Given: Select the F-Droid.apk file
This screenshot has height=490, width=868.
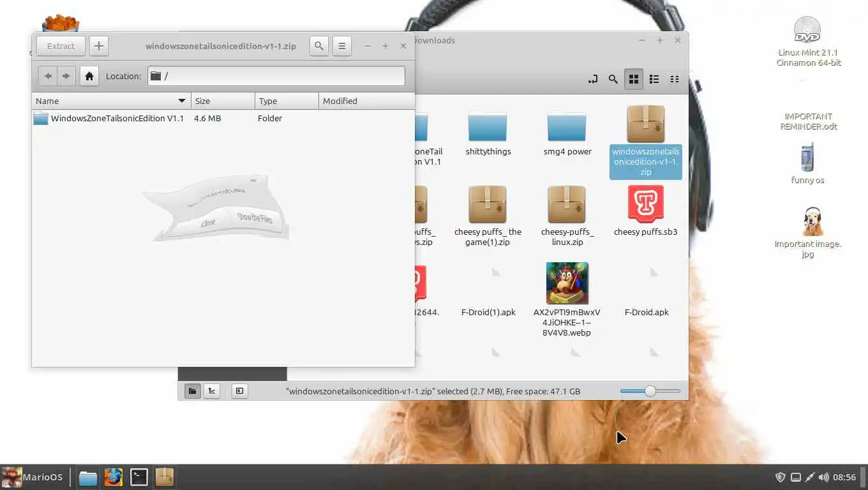Looking at the screenshot, I should pyautogui.click(x=647, y=292).
